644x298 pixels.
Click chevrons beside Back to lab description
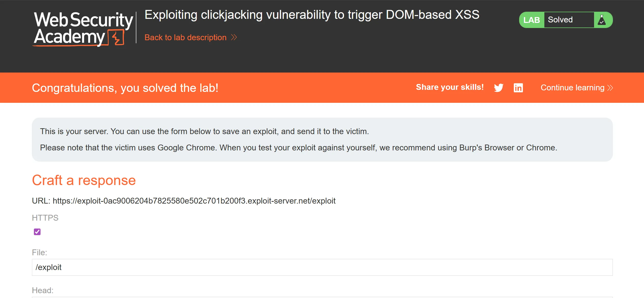click(x=234, y=37)
